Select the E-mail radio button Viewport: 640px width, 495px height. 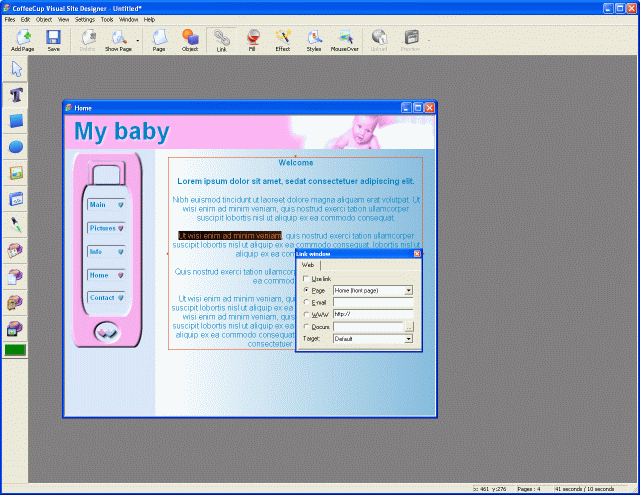(306, 302)
